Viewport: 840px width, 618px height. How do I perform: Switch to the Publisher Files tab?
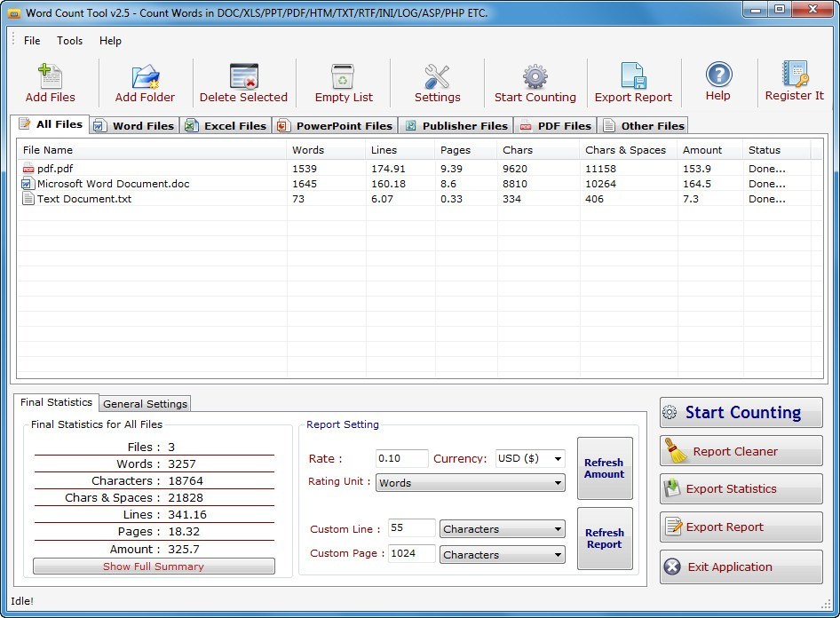(x=456, y=126)
